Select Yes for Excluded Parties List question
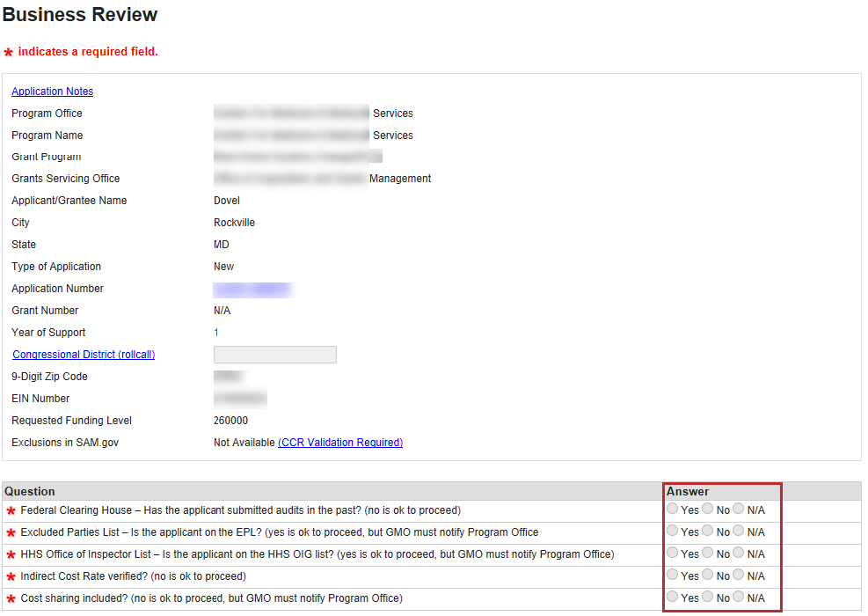The height and width of the screenshot is (616, 868). point(673,532)
